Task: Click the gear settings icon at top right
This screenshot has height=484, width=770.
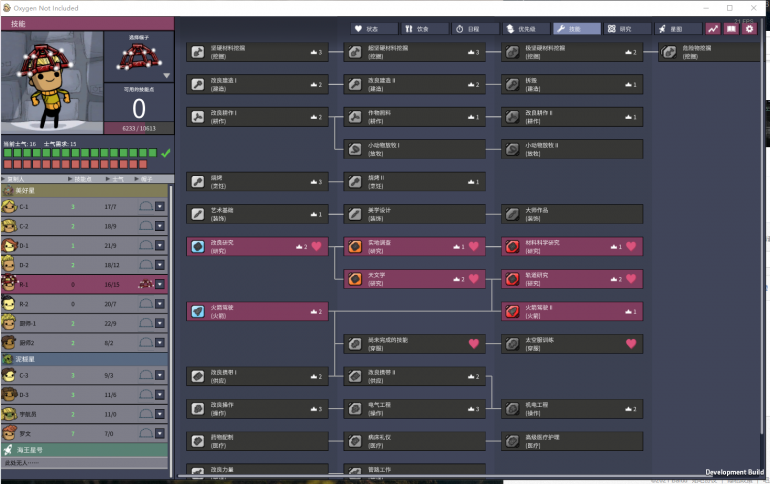Action: 749,29
